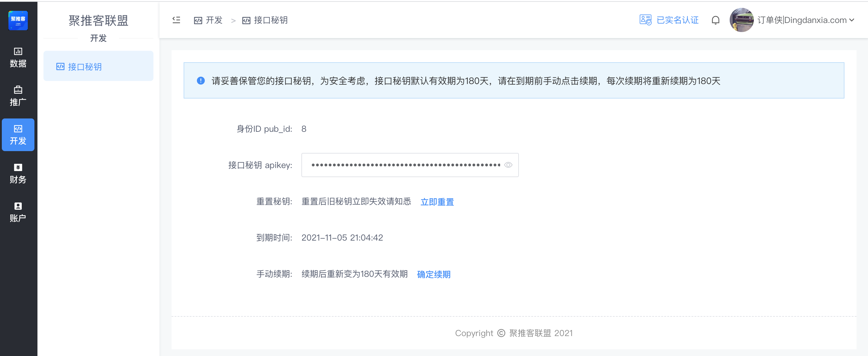Click the 聚推客 logo icon

click(18, 20)
